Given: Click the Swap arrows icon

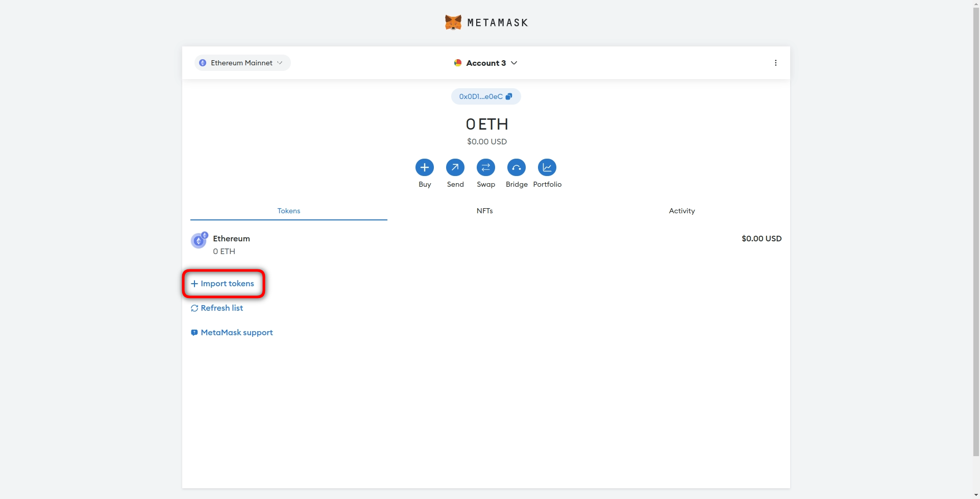Looking at the screenshot, I should pos(486,167).
